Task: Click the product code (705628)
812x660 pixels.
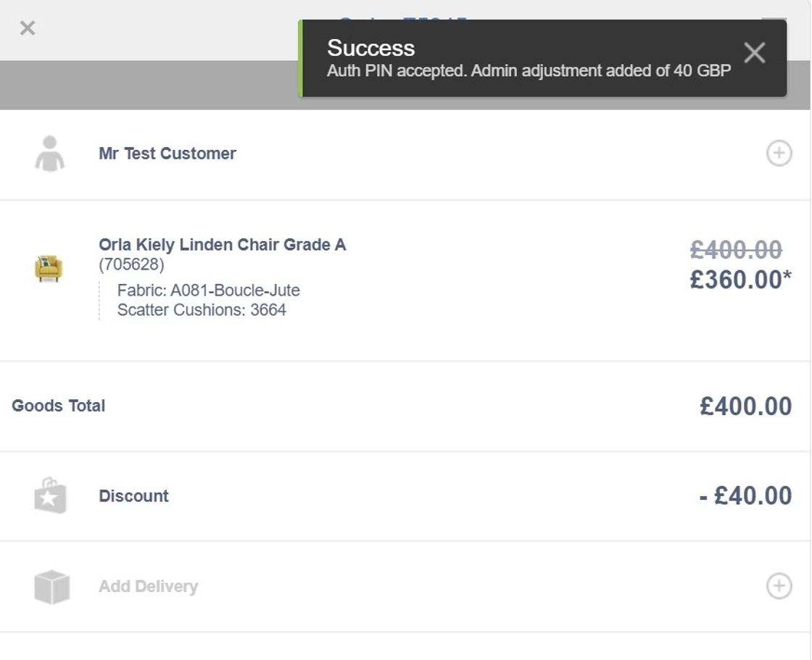Action: pyautogui.click(x=131, y=264)
